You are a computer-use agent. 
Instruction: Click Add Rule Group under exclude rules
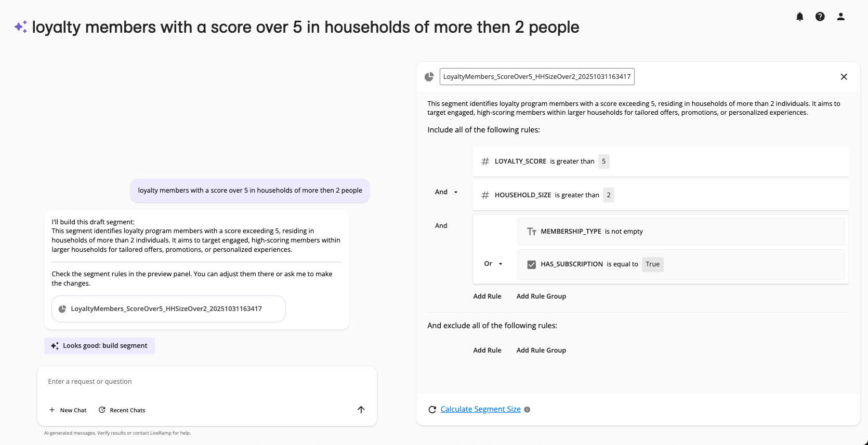coord(541,350)
